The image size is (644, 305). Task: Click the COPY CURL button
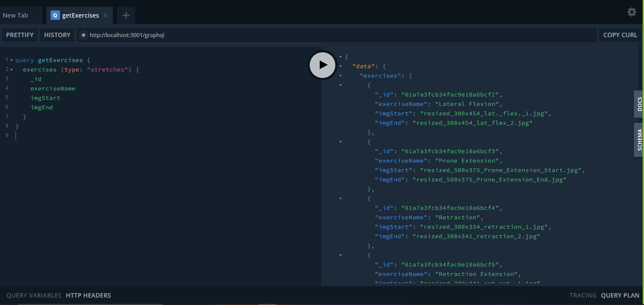coord(620,35)
